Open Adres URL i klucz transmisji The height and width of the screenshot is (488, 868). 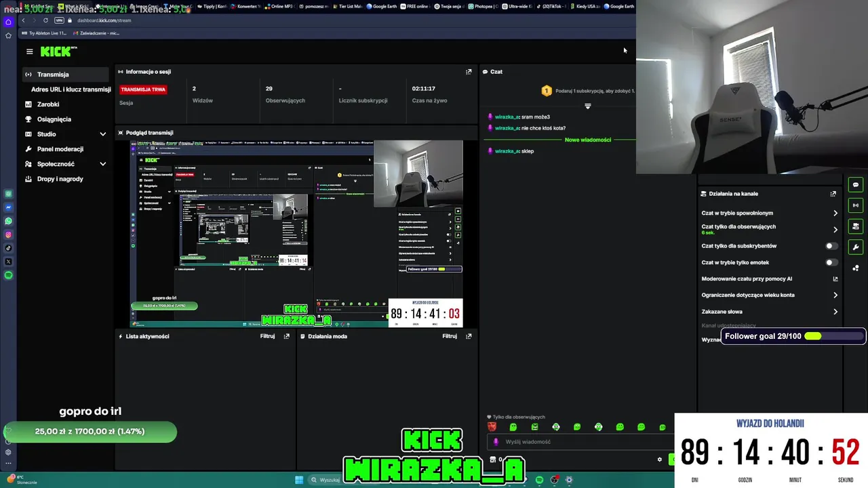(x=71, y=89)
